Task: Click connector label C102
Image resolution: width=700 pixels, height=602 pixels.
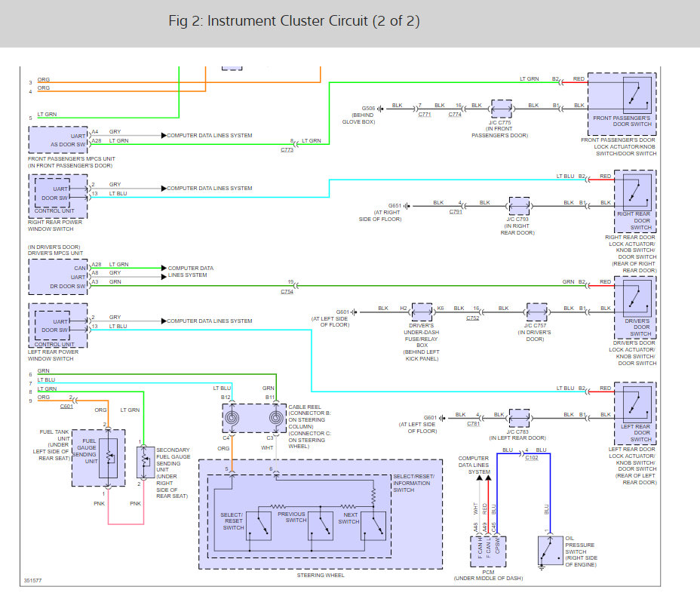Action: [532, 458]
